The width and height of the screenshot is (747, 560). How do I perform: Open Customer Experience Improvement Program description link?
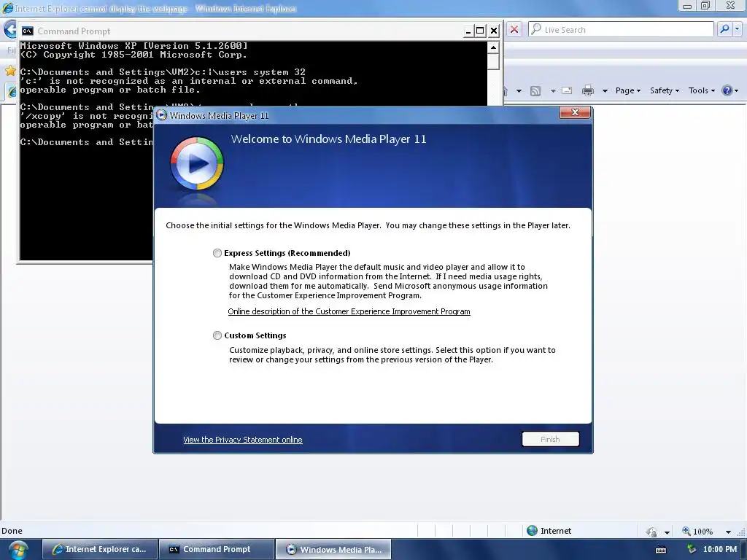pyautogui.click(x=349, y=311)
